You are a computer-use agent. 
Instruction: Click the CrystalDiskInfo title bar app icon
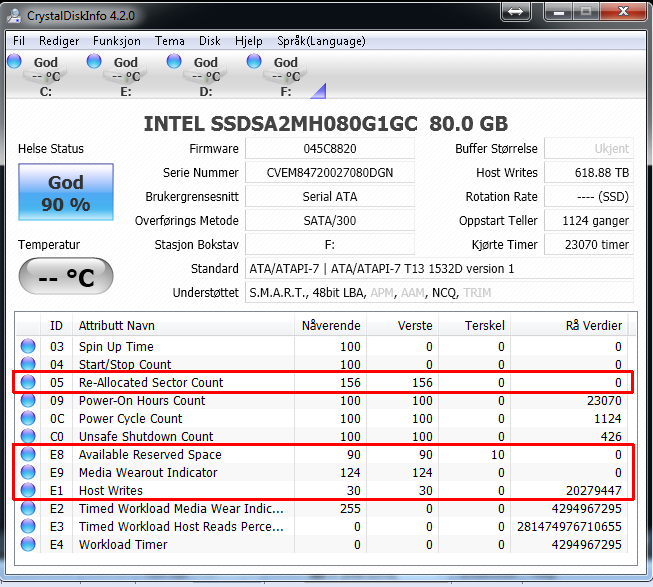click(x=15, y=15)
